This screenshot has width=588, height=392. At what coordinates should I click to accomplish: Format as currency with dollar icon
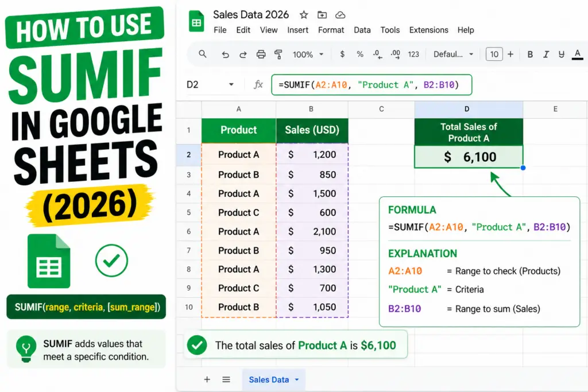coord(342,55)
